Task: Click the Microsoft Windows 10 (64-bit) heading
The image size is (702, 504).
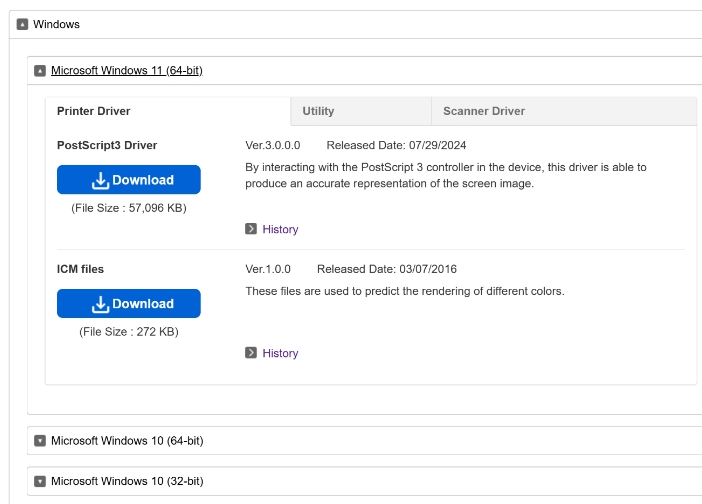Action: pos(127,440)
